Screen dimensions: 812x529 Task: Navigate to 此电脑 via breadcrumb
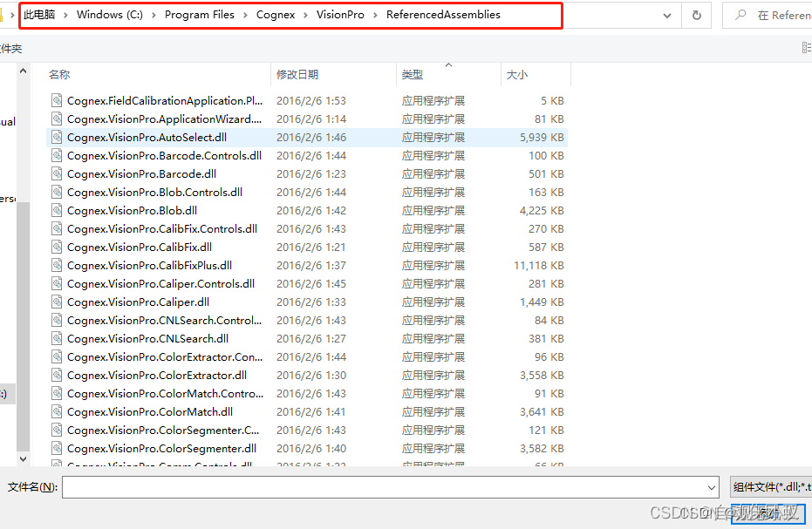41,15
